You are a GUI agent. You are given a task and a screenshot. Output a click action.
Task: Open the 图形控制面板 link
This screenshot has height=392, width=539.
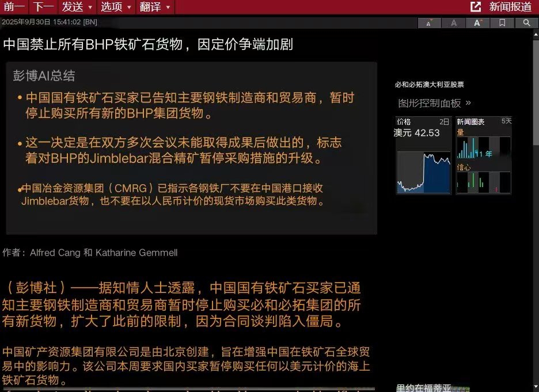coord(430,103)
